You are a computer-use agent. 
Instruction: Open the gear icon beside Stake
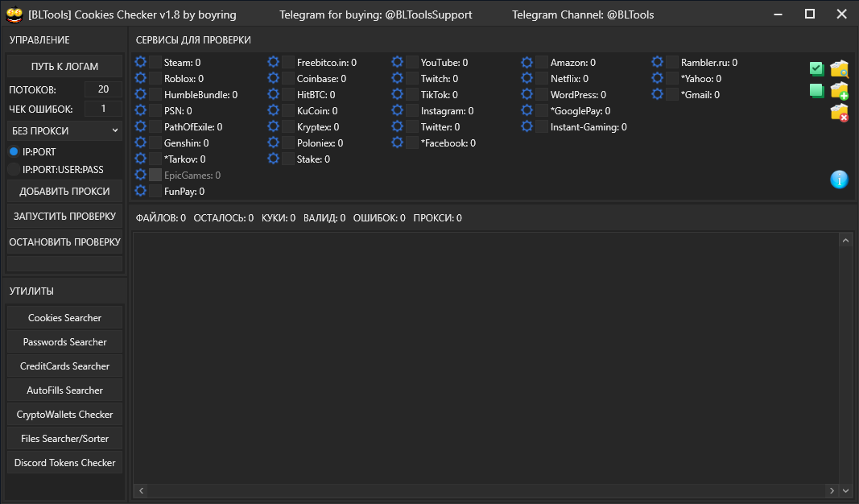(274, 159)
